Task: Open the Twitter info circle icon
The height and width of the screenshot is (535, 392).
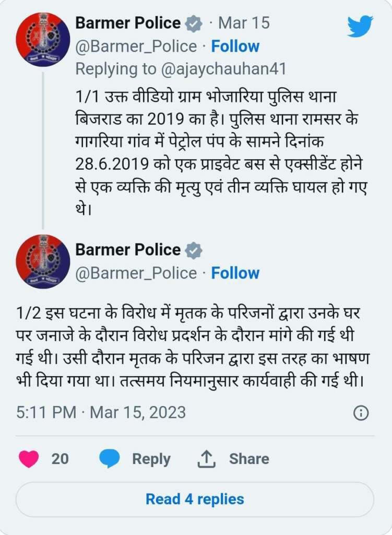Action: (361, 413)
